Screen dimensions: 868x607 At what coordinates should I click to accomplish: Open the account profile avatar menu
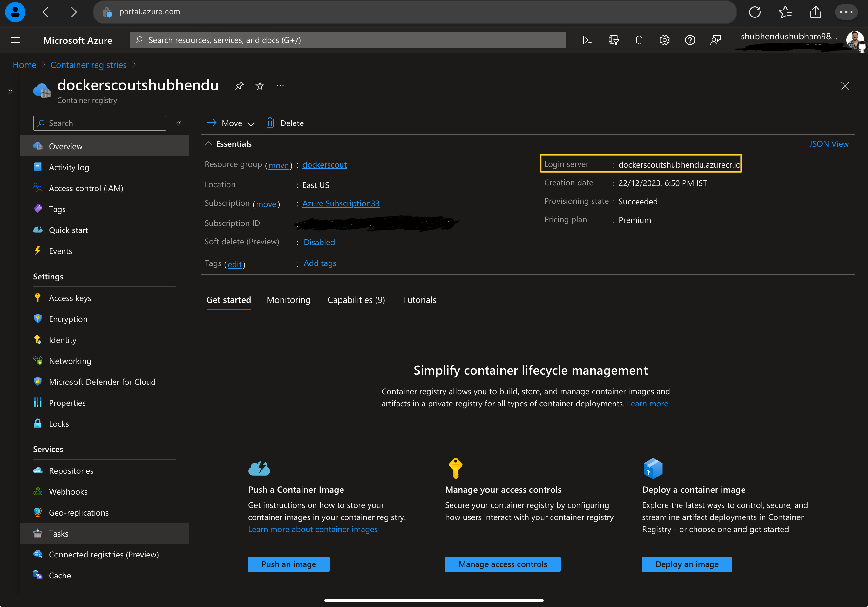click(855, 40)
